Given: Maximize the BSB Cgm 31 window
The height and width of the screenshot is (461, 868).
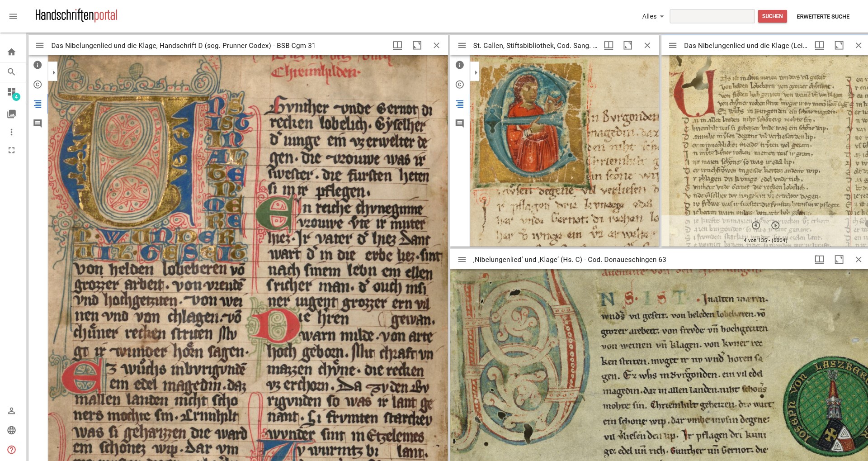Looking at the screenshot, I should point(417,45).
